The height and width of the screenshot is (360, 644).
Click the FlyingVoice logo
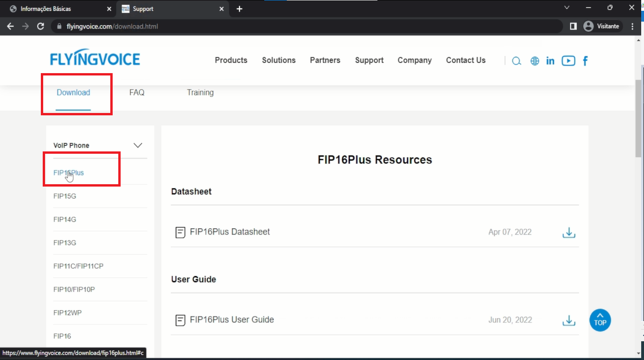95,58
